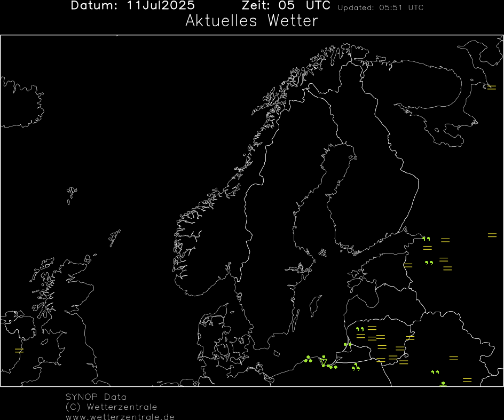
Task: Click the "Zeit:" label
Action: pyautogui.click(x=256, y=5)
